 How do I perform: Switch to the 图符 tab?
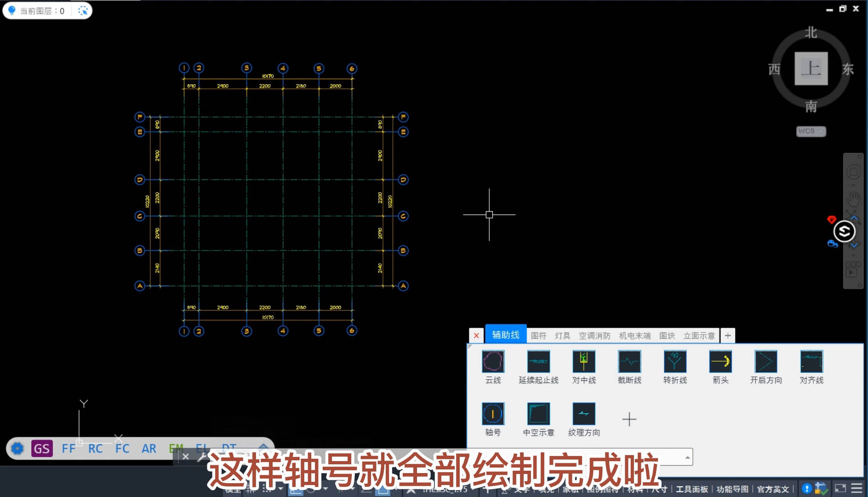tap(538, 336)
